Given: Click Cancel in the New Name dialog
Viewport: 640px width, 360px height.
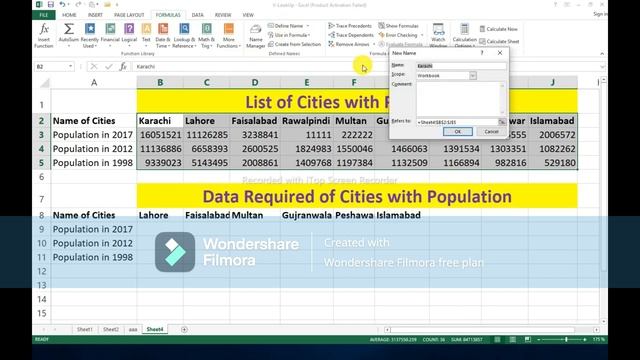Looking at the screenshot, I should point(491,131).
